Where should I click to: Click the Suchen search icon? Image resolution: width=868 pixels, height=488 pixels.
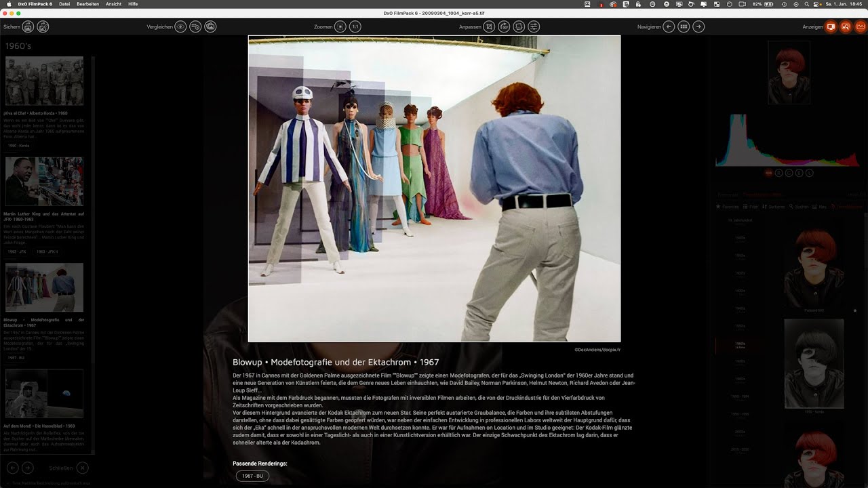[799, 206]
